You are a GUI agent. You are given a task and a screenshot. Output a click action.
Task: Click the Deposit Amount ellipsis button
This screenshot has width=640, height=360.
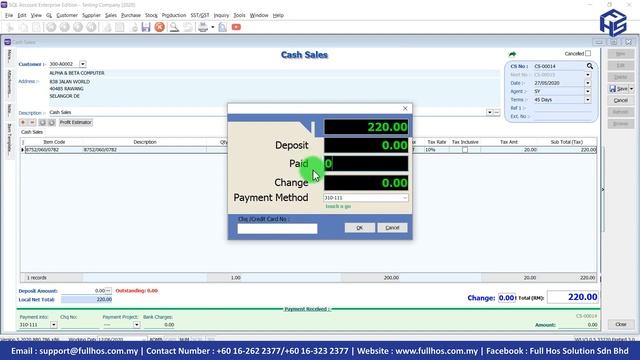coord(108,291)
